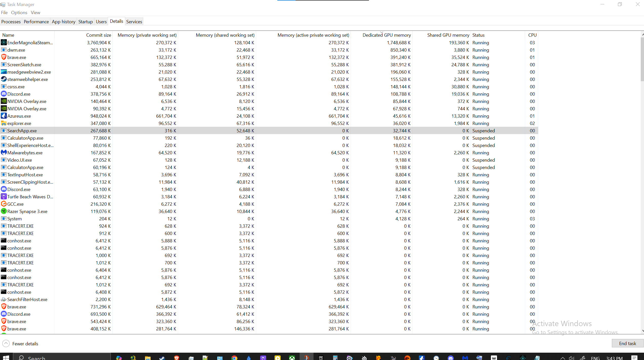Switch to the Services tab
The height and width of the screenshot is (360, 644).
coord(134,22)
